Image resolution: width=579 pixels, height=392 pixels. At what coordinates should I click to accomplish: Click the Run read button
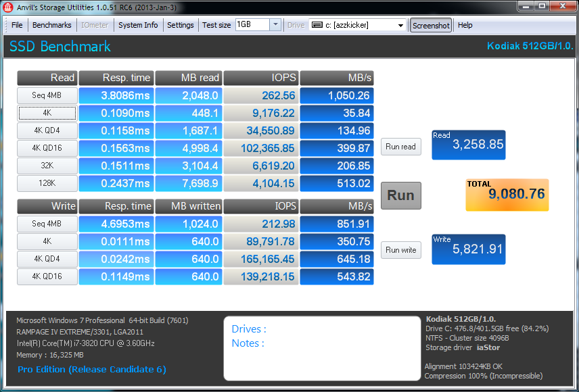click(401, 147)
